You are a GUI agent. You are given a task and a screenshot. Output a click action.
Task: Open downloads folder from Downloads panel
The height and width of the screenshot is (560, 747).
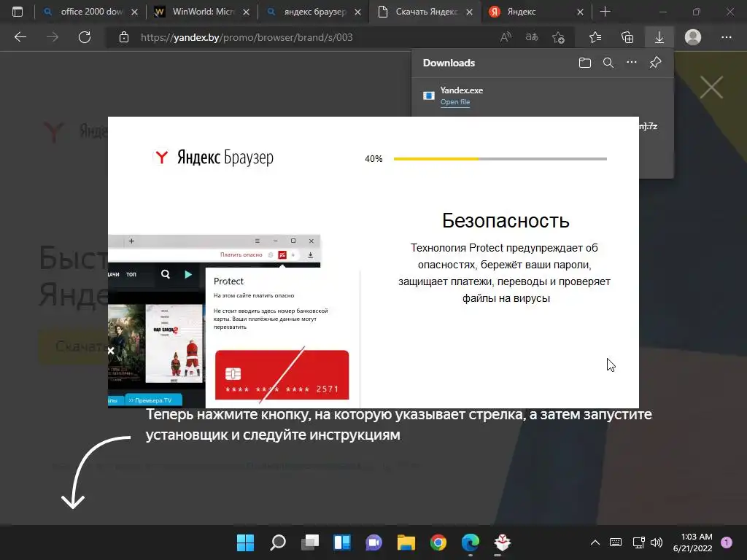(585, 63)
